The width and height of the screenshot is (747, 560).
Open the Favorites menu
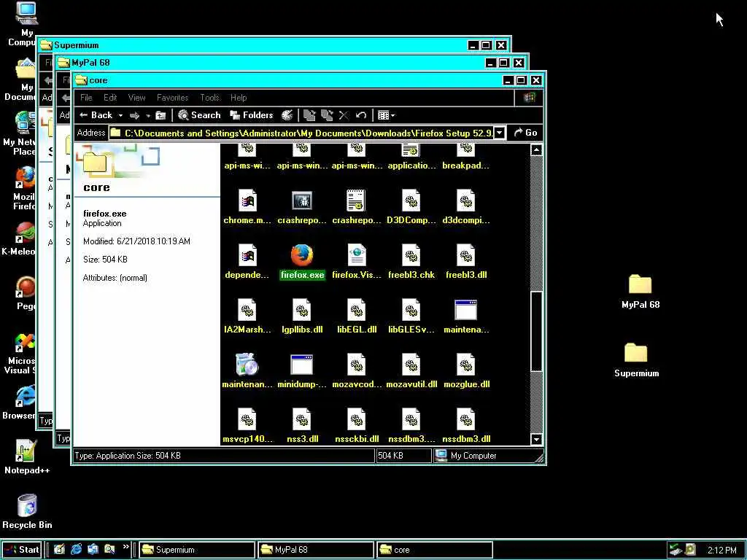click(172, 98)
